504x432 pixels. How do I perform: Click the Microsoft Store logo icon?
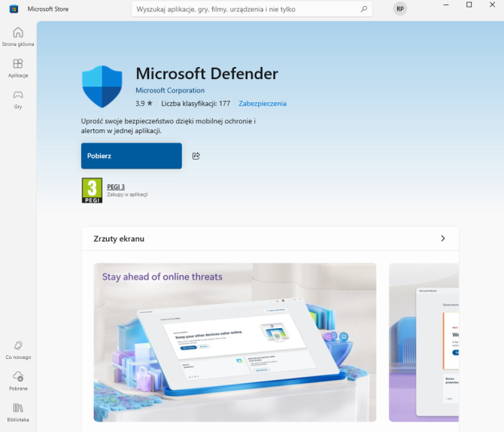(14, 9)
